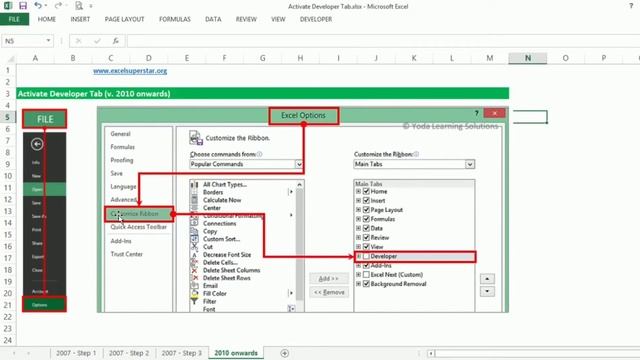The height and width of the screenshot is (360, 640).
Task: Click the Undo arrow icon
Action: [38, 6]
